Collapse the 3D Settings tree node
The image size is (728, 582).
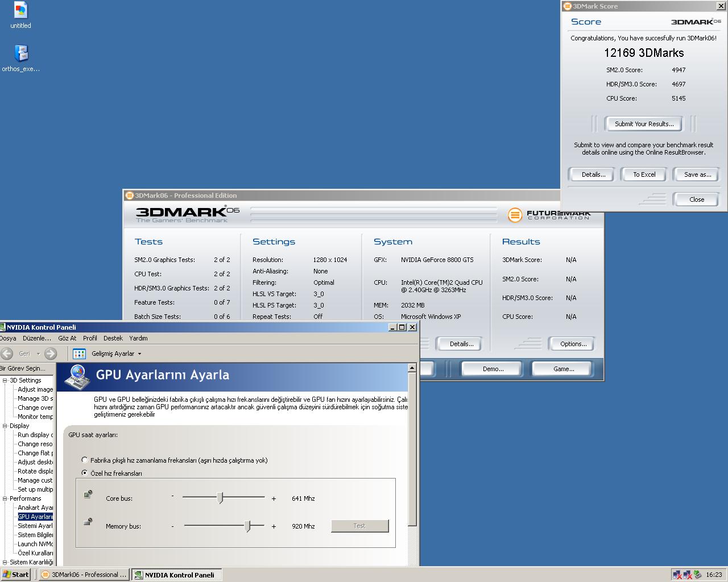click(5, 380)
